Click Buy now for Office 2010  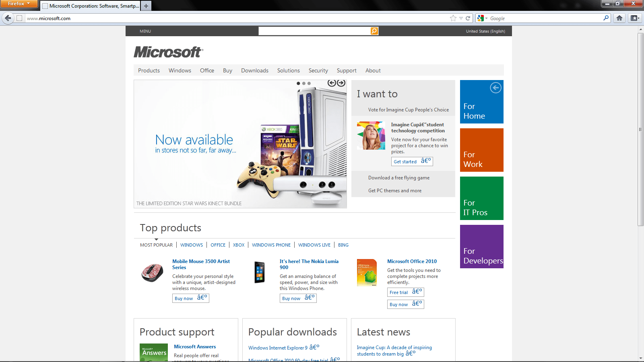click(406, 304)
